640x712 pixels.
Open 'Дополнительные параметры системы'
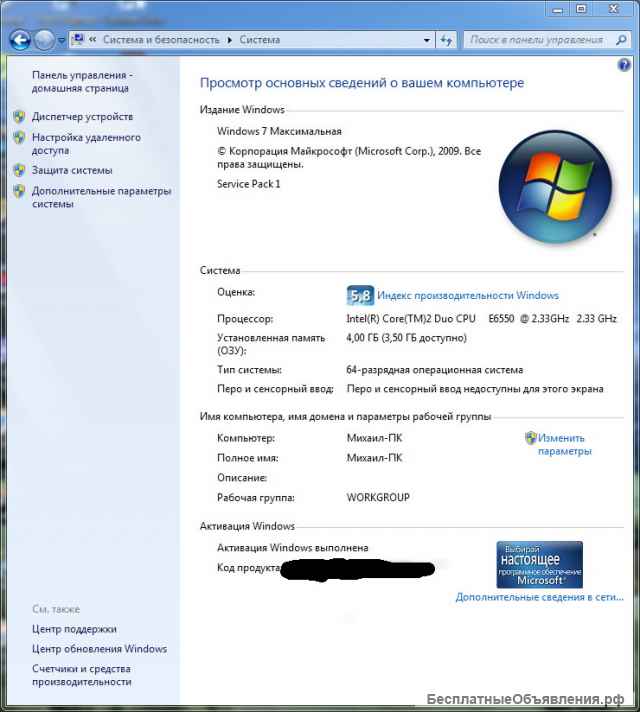(x=101, y=197)
